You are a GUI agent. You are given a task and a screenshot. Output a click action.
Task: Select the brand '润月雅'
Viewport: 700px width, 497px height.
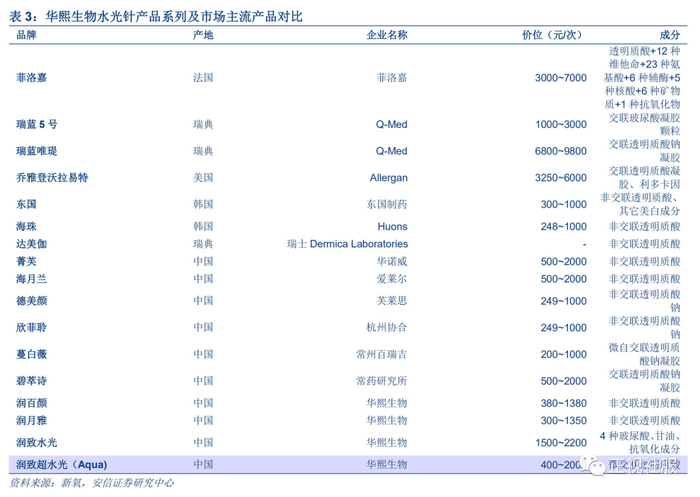tap(31, 420)
